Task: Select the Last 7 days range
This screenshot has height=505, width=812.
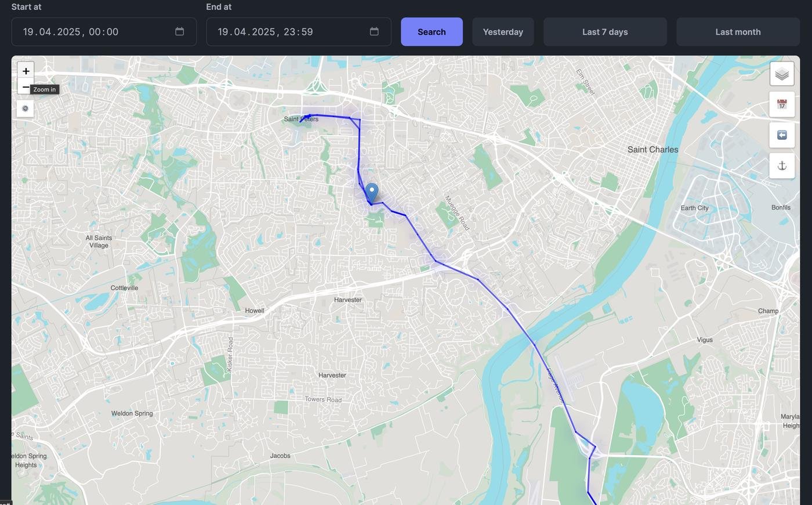Action: [605, 32]
